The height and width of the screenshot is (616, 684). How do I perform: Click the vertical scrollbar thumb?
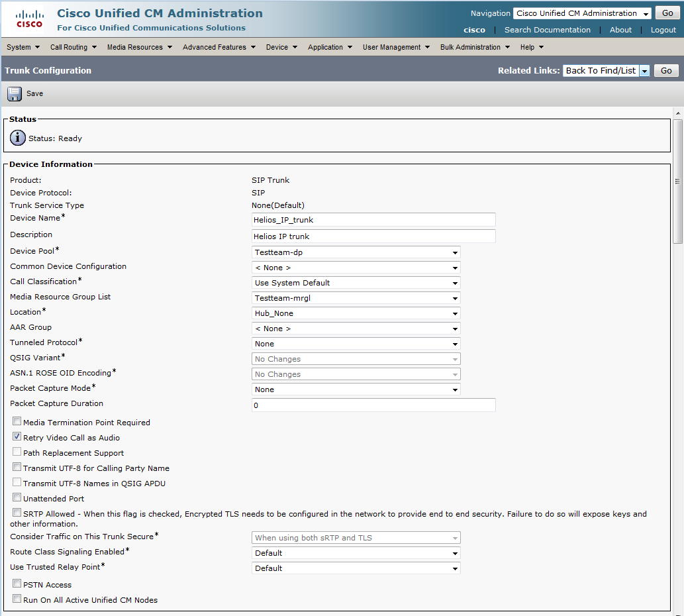tap(677, 181)
